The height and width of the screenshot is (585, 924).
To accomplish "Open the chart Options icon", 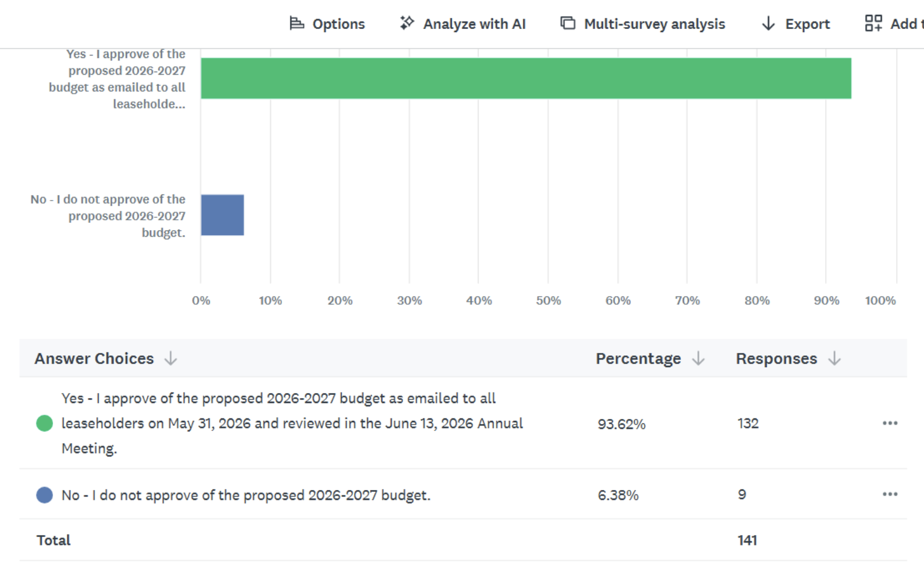I will [x=297, y=23].
